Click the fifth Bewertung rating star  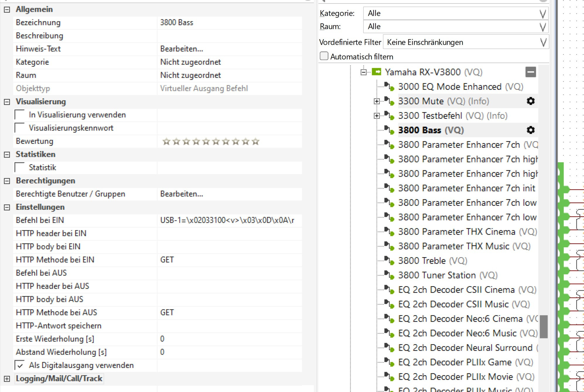[206, 142]
